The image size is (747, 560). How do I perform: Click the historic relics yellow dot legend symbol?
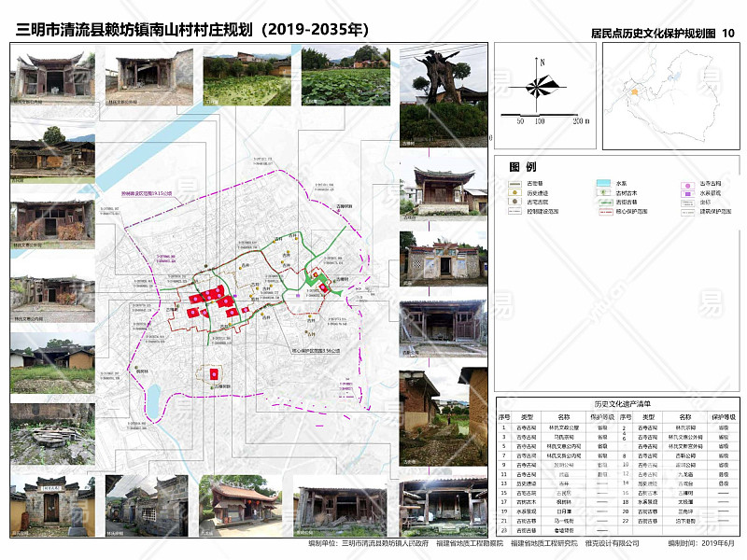point(514,193)
